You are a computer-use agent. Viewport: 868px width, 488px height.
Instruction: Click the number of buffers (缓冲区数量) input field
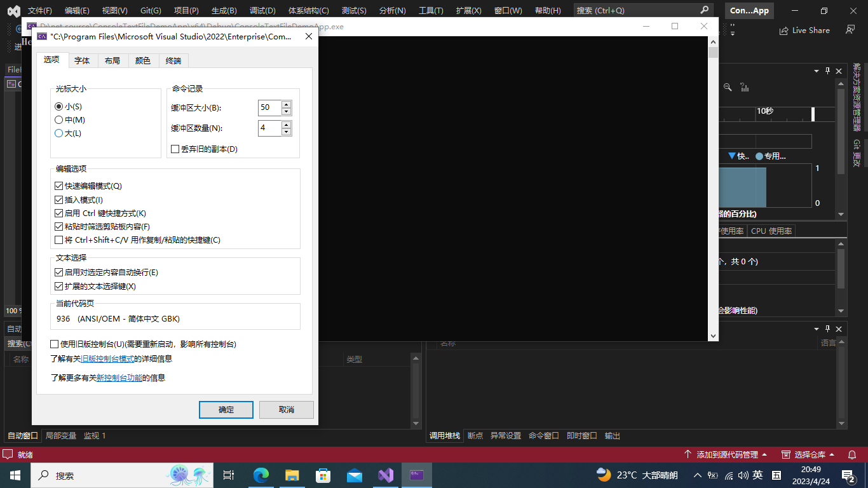pos(270,128)
